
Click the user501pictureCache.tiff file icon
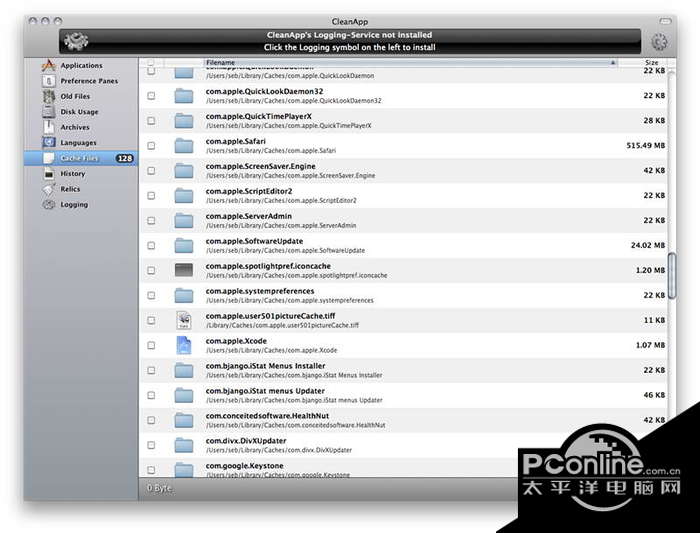[x=183, y=321]
